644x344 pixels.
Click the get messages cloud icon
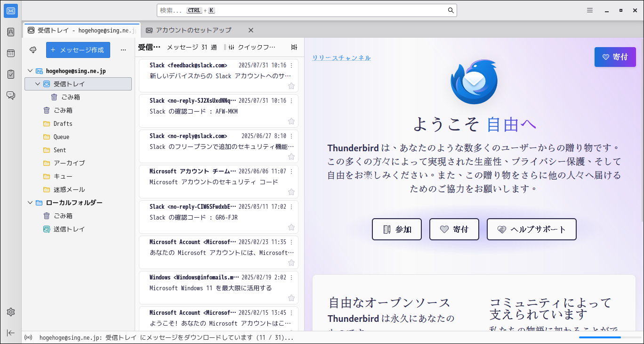(x=33, y=49)
